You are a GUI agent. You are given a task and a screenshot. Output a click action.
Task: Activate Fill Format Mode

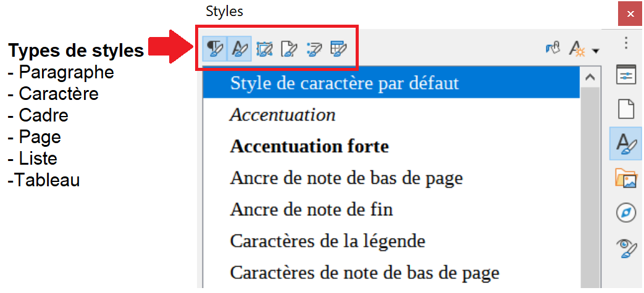(x=553, y=49)
